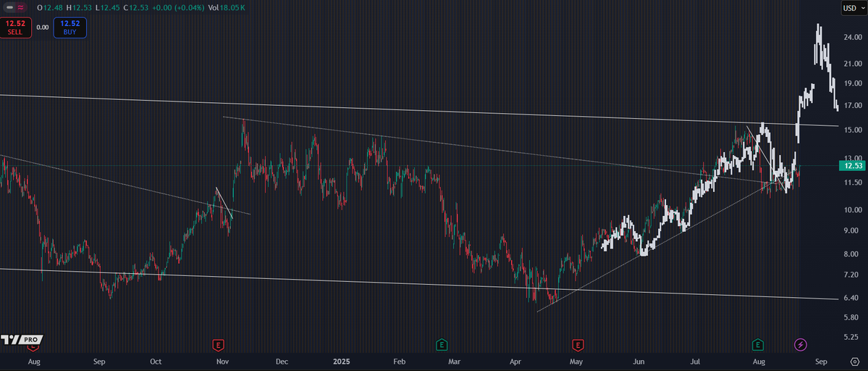
Task: Click the 2025 label on time axis
Action: [x=342, y=360]
